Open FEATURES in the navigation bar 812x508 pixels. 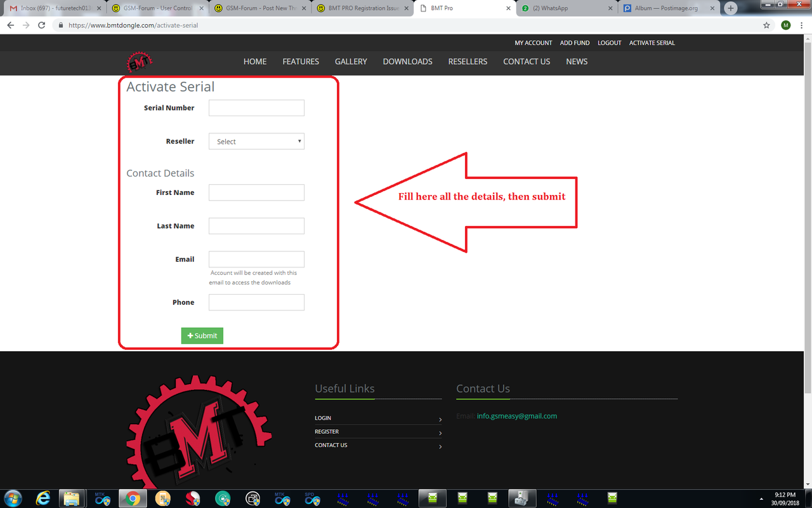(x=301, y=62)
